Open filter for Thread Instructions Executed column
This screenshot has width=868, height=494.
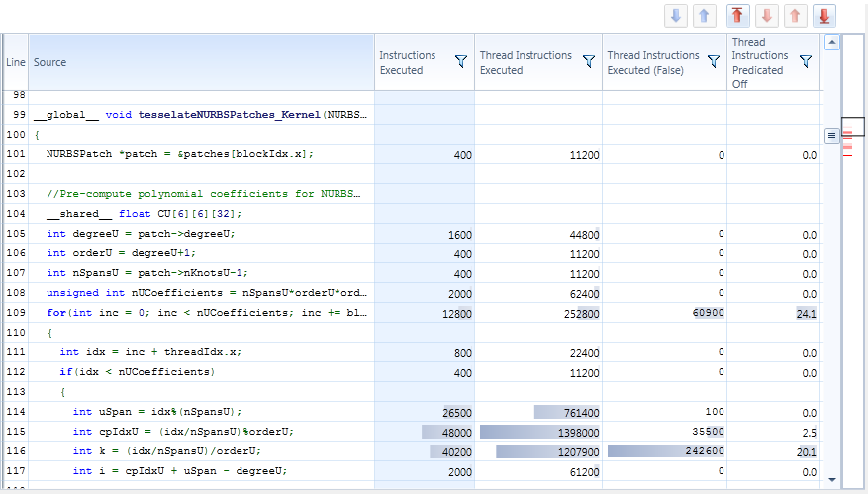pyautogui.click(x=588, y=62)
